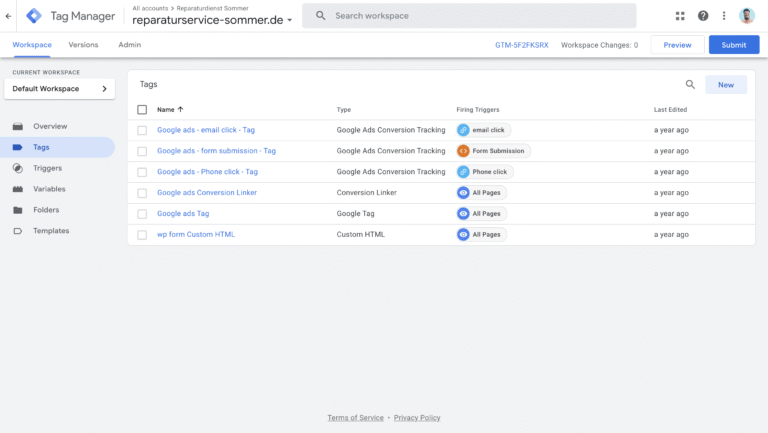Tick the select-all checkbox in header
The width and height of the screenshot is (768, 433).
(x=142, y=109)
